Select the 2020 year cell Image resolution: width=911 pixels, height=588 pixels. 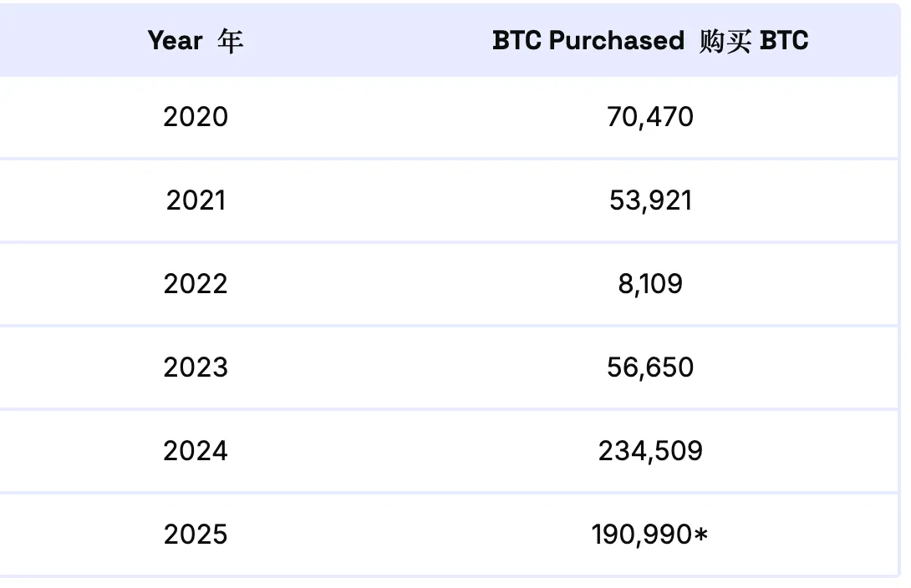pyautogui.click(x=196, y=117)
